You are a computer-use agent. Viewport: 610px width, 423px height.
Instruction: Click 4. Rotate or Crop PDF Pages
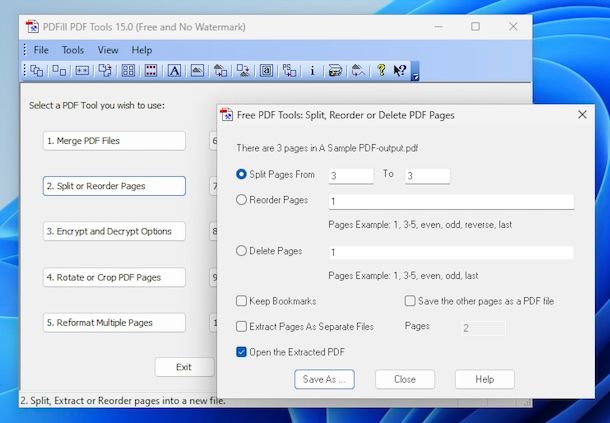tap(114, 277)
